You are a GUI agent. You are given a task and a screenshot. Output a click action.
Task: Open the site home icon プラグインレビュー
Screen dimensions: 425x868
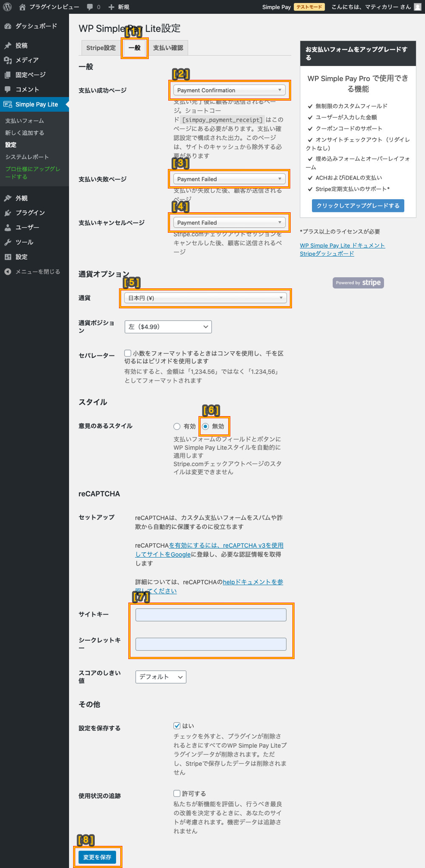point(23,7)
